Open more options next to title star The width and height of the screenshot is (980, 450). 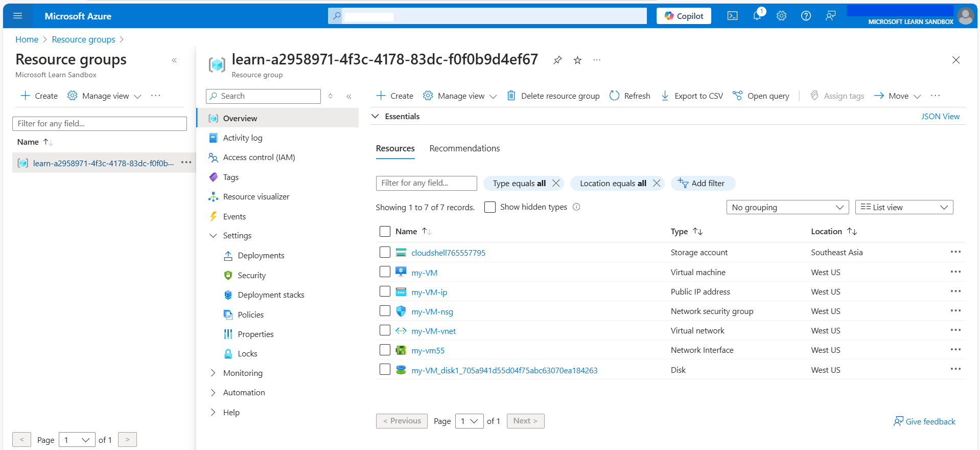[x=597, y=60]
